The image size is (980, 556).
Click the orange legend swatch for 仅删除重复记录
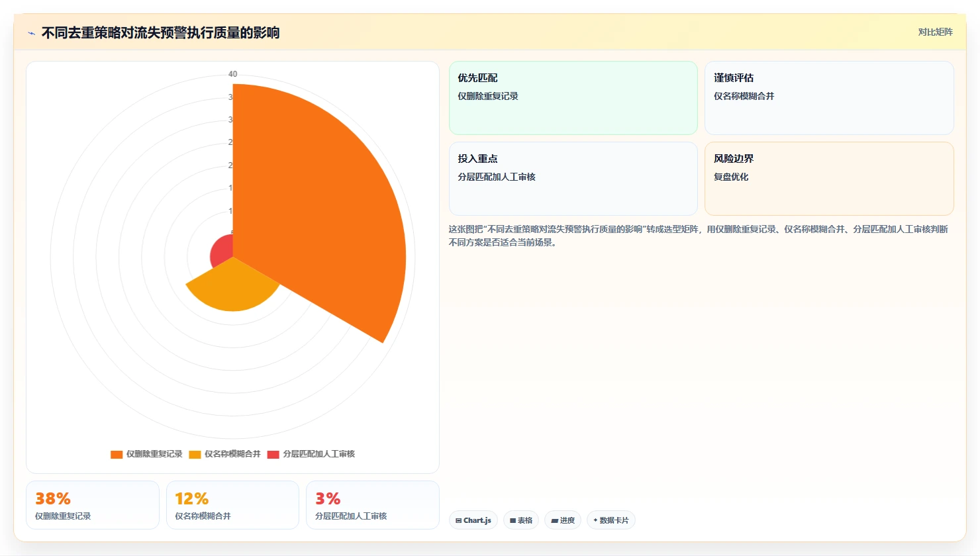(x=117, y=454)
